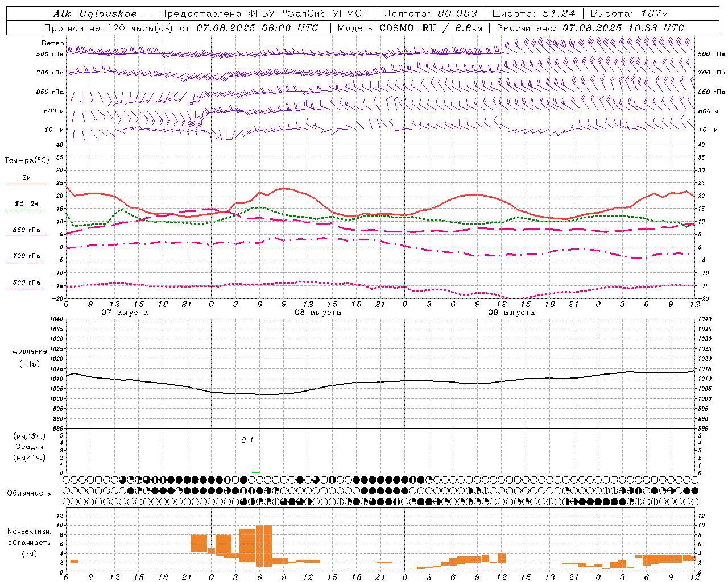The image size is (728, 582).
Task: Click the (мм/1ч.) precipitation unit label
Action: pos(30,458)
